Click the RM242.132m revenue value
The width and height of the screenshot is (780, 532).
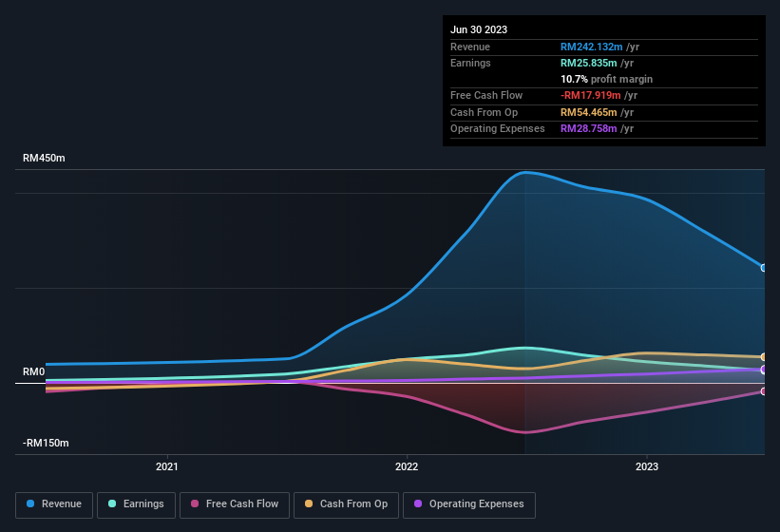(592, 47)
